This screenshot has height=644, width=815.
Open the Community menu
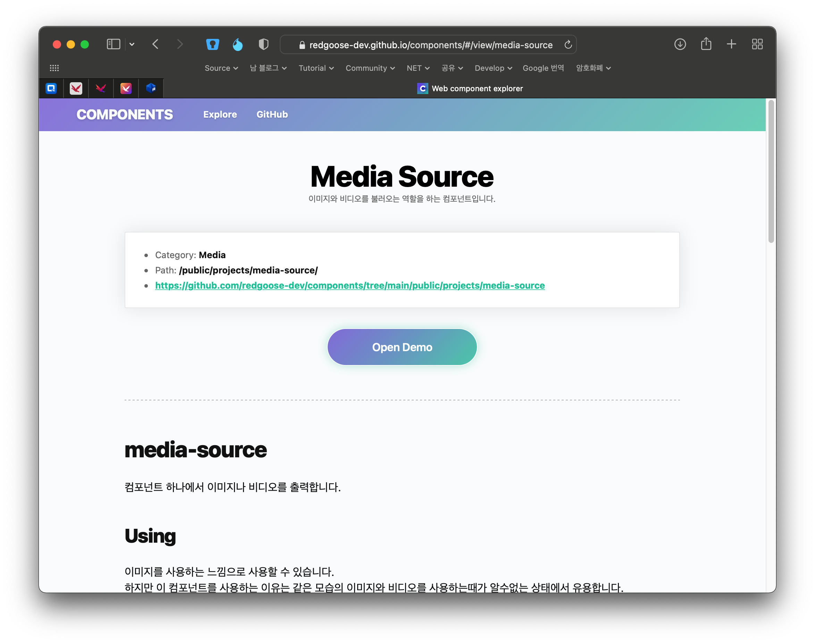pyautogui.click(x=370, y=68)
